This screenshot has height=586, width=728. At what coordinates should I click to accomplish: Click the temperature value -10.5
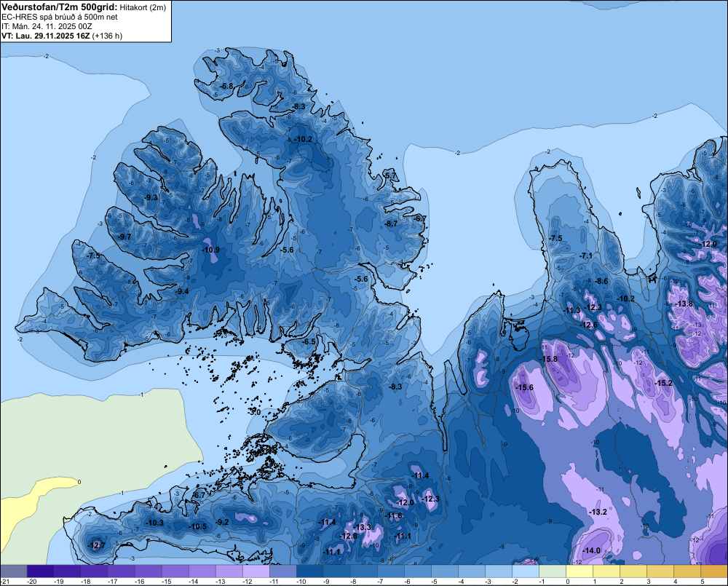tap(198, 526)
